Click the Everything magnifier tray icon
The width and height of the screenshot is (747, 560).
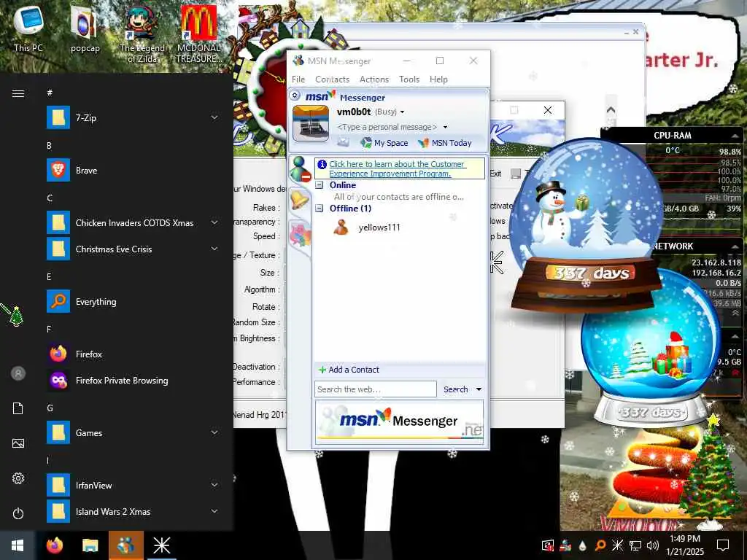[600, 545]
